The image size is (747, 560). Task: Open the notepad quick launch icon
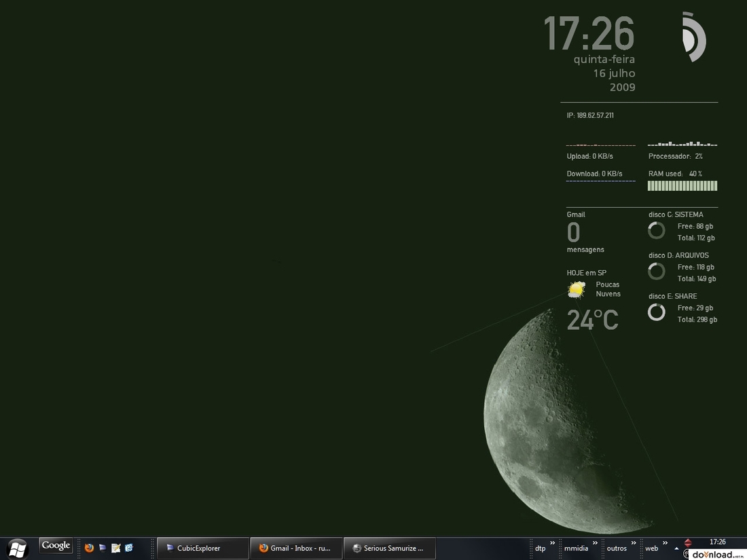click(x=115, y=548)
